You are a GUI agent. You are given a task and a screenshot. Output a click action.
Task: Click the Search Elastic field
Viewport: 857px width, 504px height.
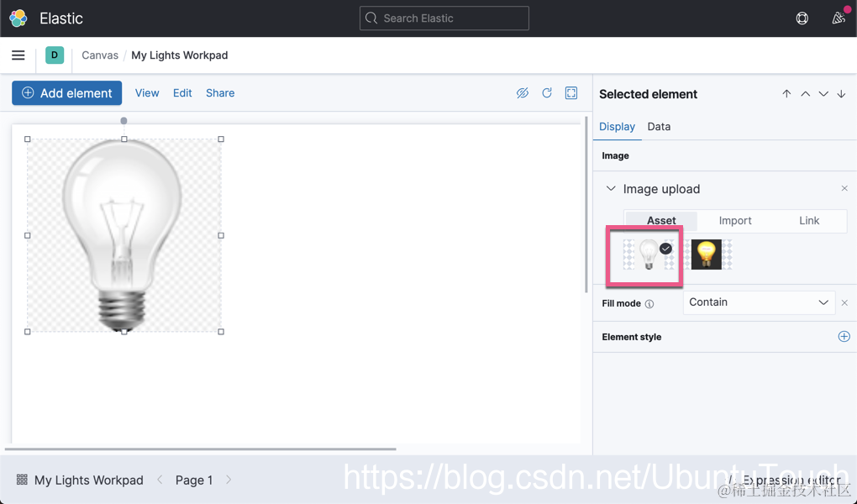444,18
